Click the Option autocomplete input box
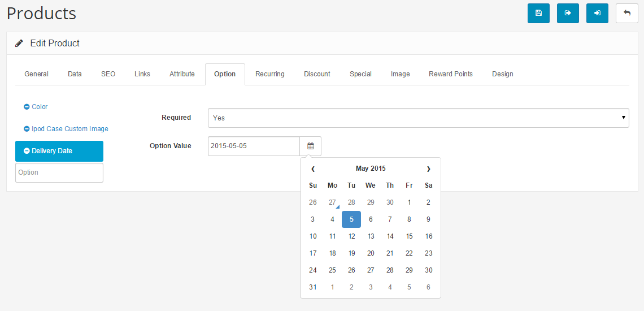 coord(59,173)
